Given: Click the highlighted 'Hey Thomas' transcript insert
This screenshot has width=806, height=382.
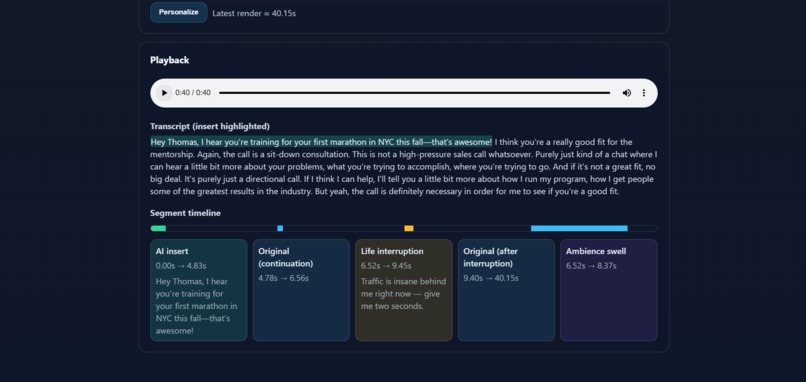Looking at the screenshot, I should point(321,142).
